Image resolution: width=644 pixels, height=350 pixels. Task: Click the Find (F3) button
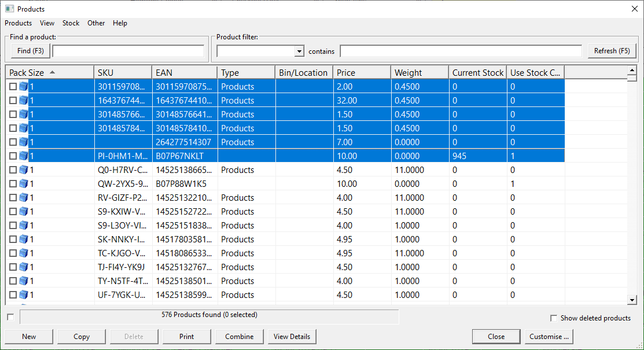31,51
